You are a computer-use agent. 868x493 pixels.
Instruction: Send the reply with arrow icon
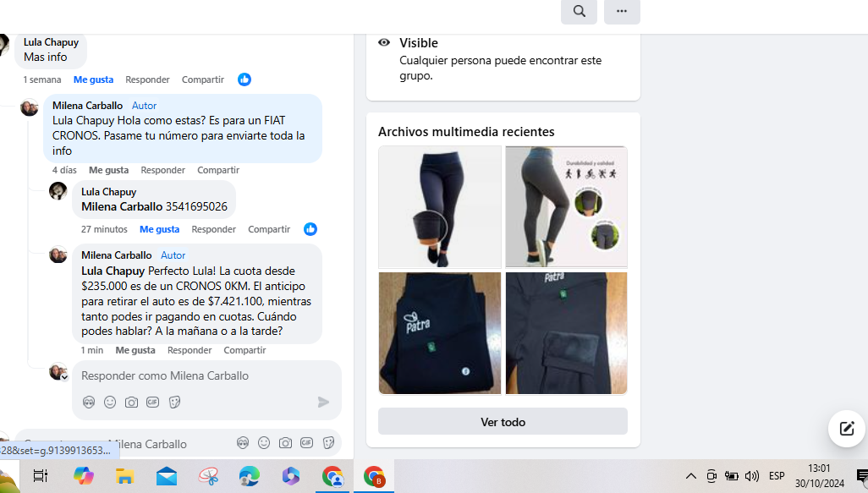pyautogui.click(x=323, y=403)
